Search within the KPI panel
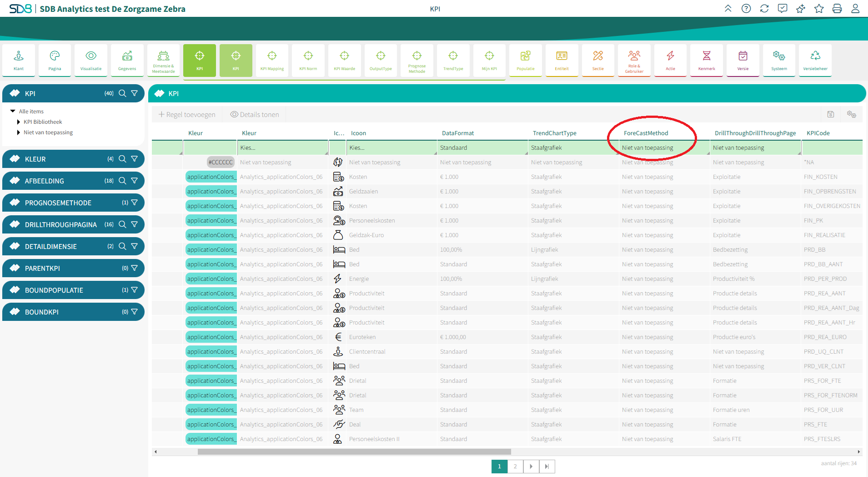Screen dimensions: 868x477 [x=122, y=93]
